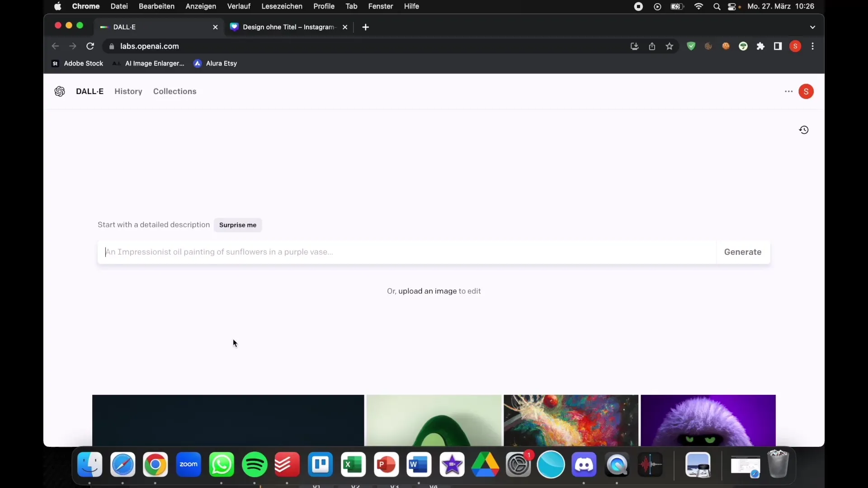868x488 pixels.
Task: Click the three-dot overflow menu
Action: [789, 91]
